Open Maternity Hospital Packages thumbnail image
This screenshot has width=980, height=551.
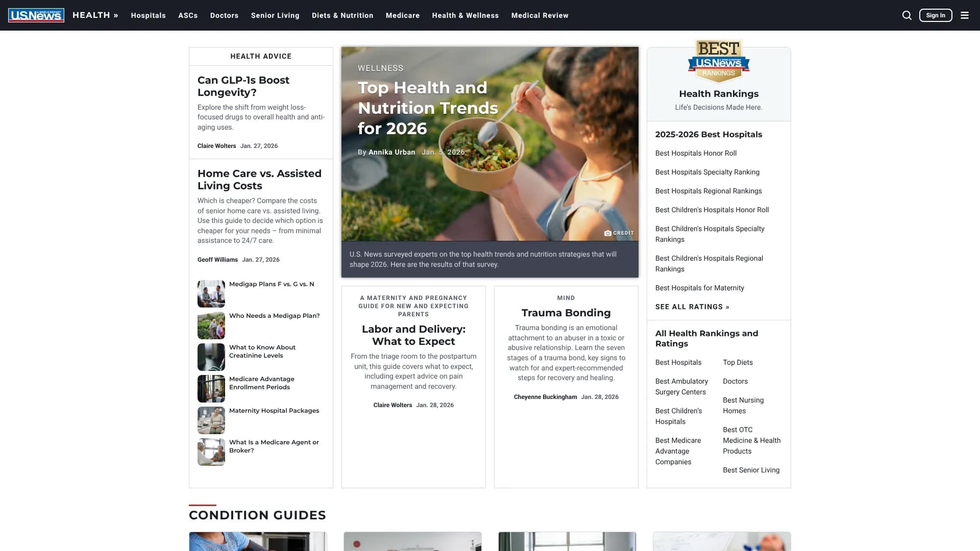coord(211,420)
